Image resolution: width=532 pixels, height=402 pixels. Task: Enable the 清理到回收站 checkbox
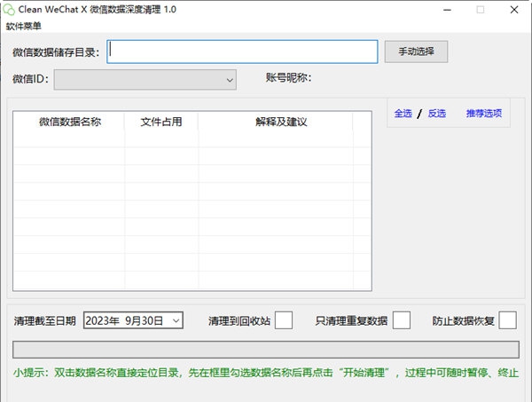pyautogui.click(x=284, y=320)
